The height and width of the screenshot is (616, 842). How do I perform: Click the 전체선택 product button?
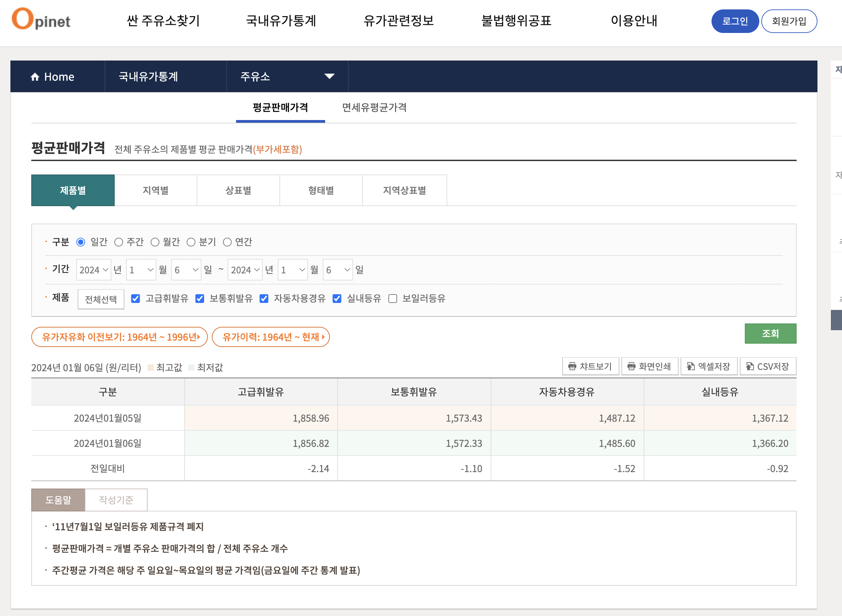coord(101,299)
